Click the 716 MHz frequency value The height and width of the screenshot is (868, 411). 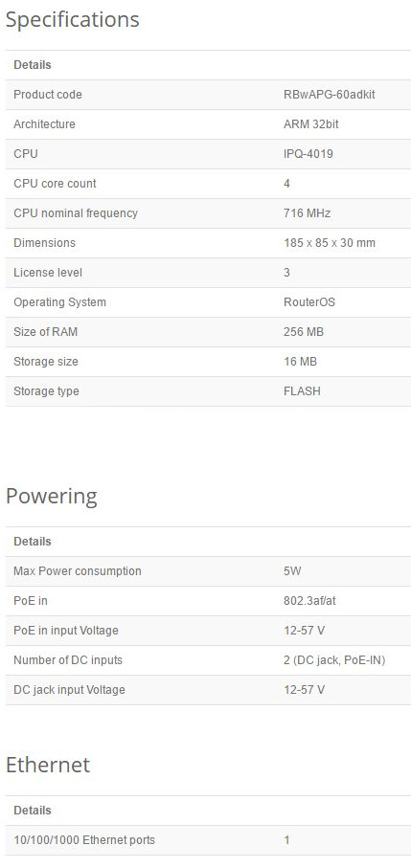pyautogui.click(x=307, y=213)
